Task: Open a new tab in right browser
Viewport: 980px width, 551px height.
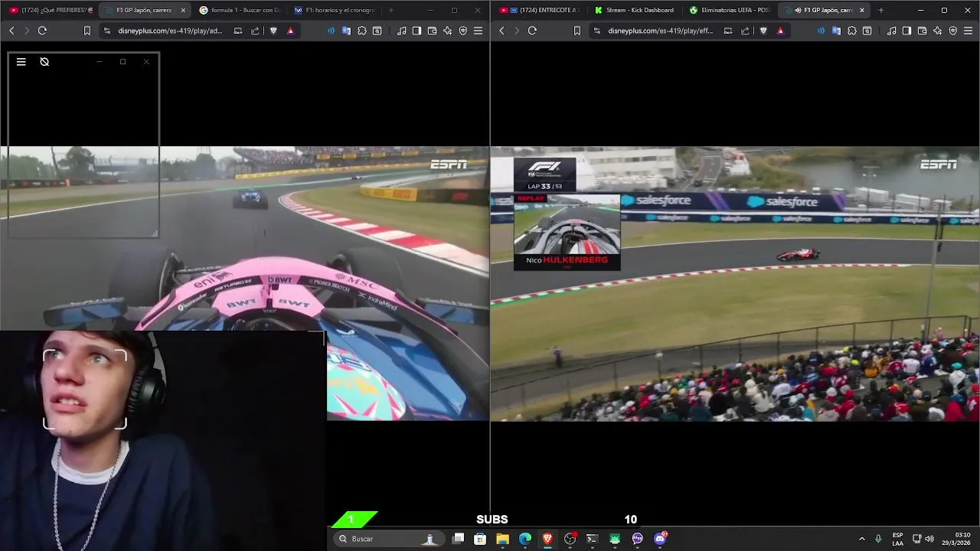Action: click(x=880, y=10)
